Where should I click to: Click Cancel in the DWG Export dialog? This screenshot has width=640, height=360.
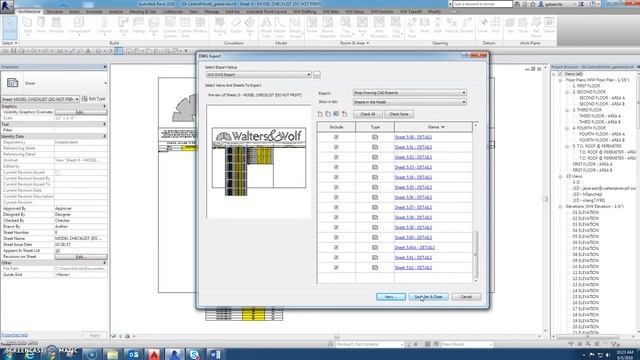coord(466,297)
